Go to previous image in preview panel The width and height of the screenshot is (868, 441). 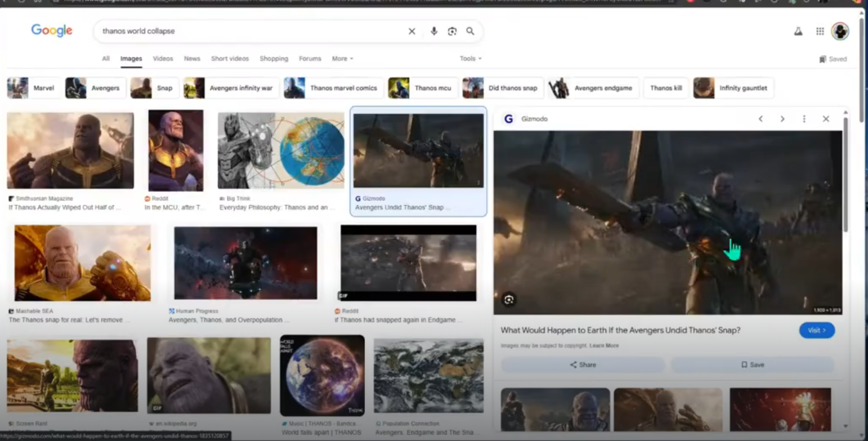(760, 119)
